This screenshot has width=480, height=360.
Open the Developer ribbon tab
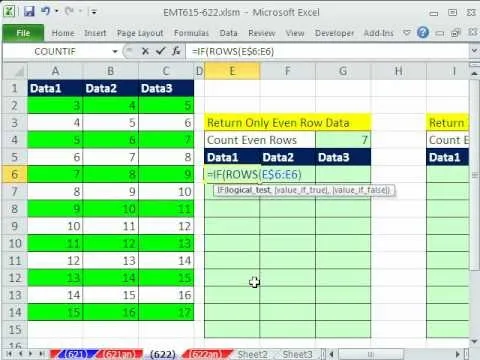pos(334,33)
